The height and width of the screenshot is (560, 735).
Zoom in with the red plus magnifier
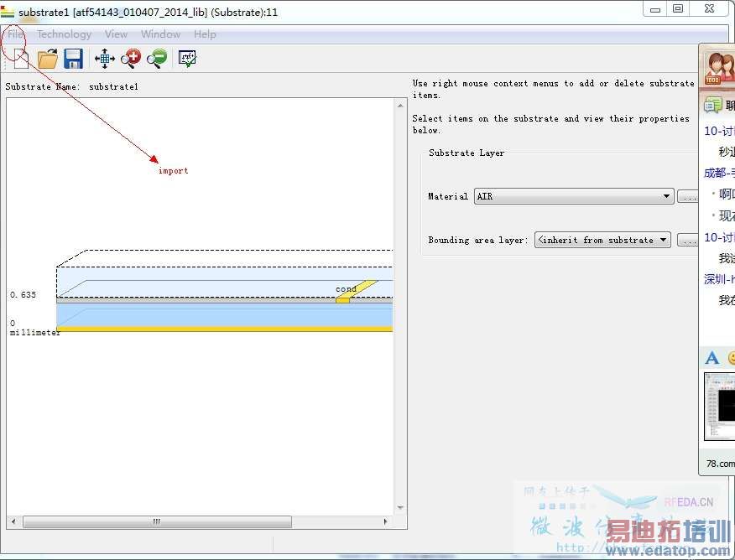coord(131,59)
